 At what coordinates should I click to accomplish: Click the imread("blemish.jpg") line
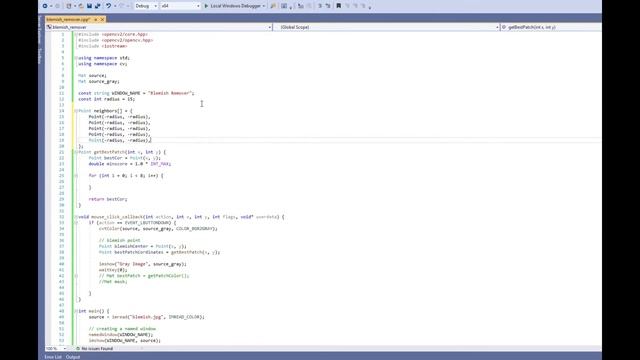click(147, 317)
